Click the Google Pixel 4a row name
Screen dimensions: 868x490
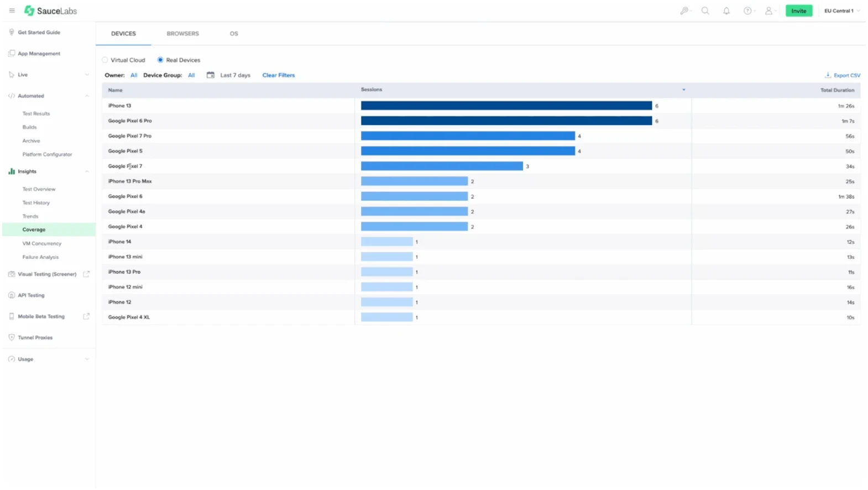click(x=127, y=211)
